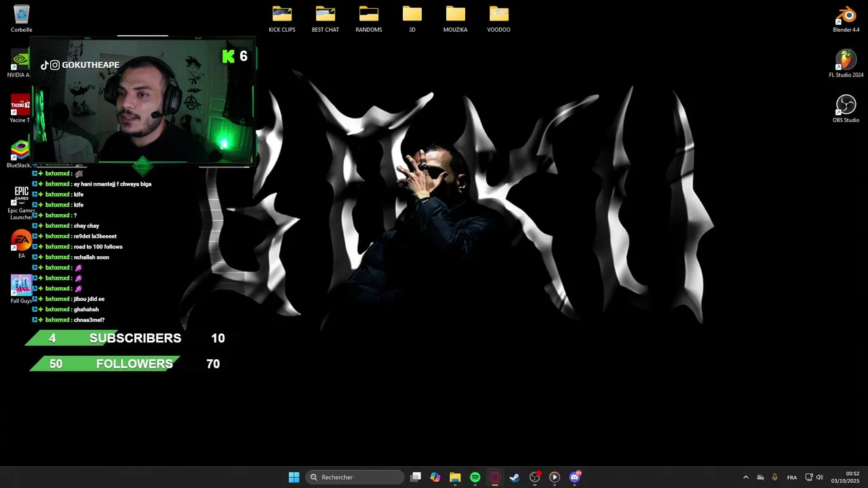Click chat message 'ay hani nmantejj f chwaya biga'

[113, 184]
